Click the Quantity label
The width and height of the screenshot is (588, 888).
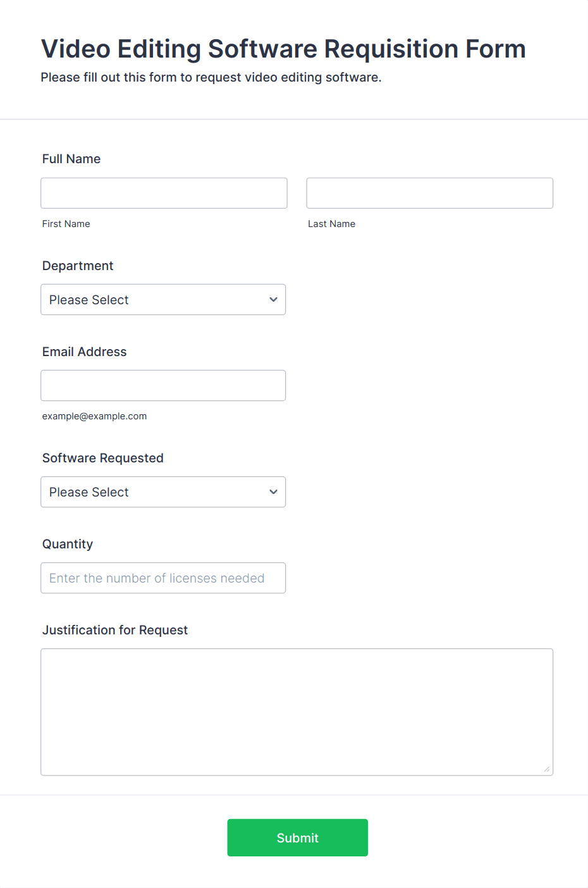click(x=68, y=544)
